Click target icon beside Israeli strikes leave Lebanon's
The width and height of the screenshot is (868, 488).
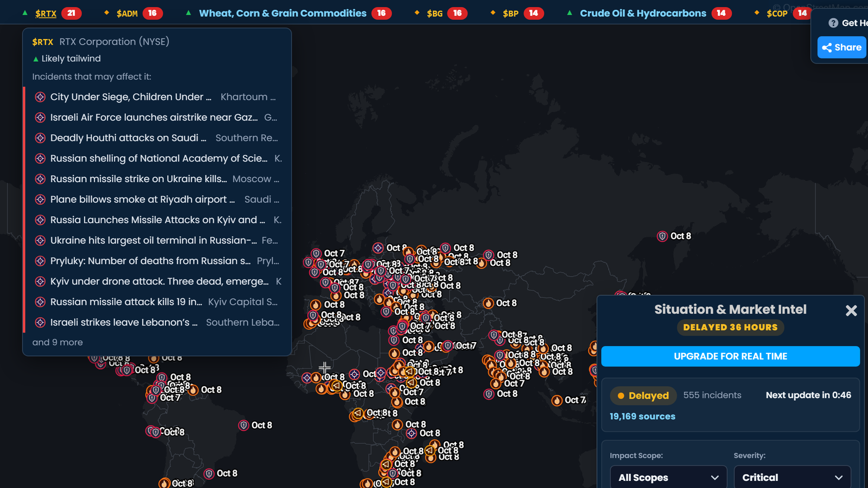click(x=40, y=323)
